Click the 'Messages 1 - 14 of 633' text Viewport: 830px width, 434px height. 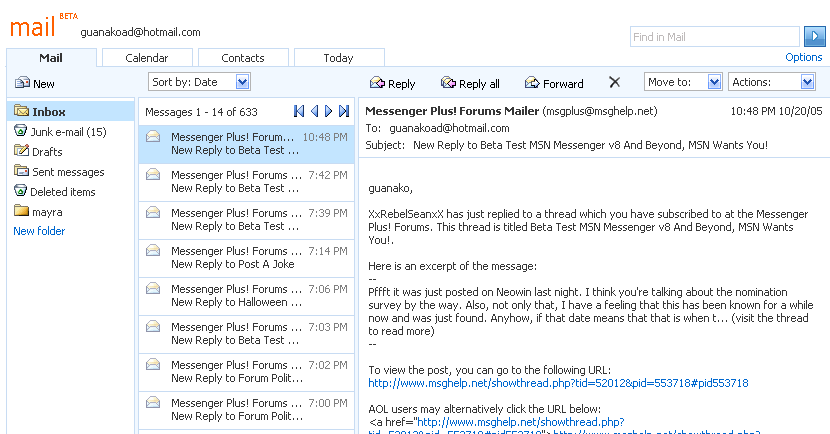201,112
